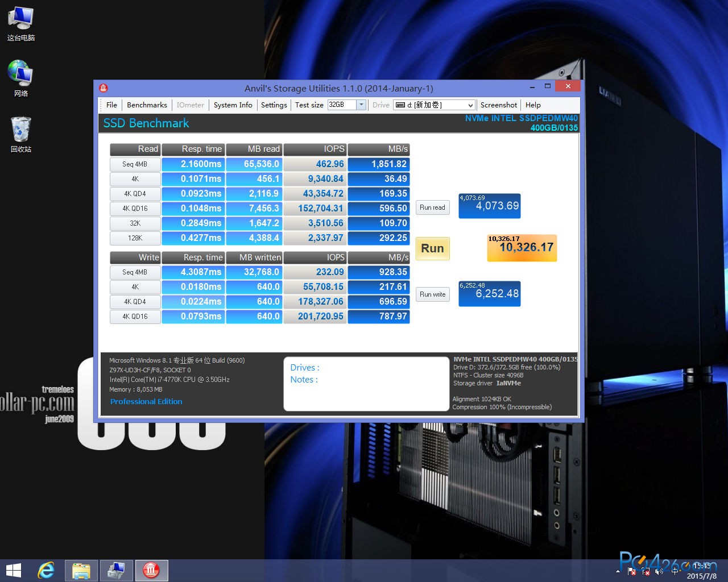Screen dimensions: 728x582
Task: Click the Seq 4MB write test label
Action: [x=135, y=272]
